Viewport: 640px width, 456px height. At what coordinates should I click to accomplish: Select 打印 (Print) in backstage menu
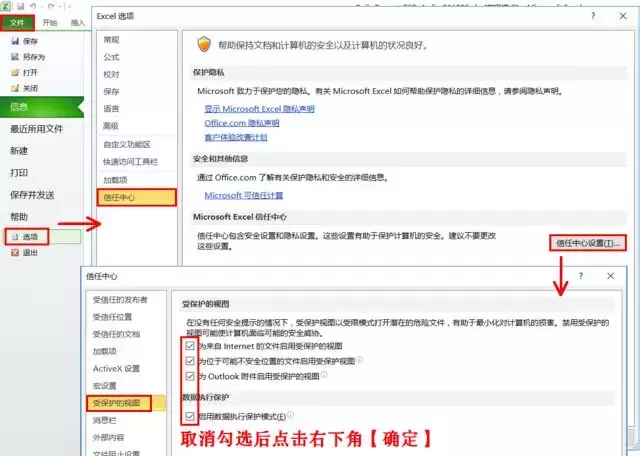(x=19, y=173)
